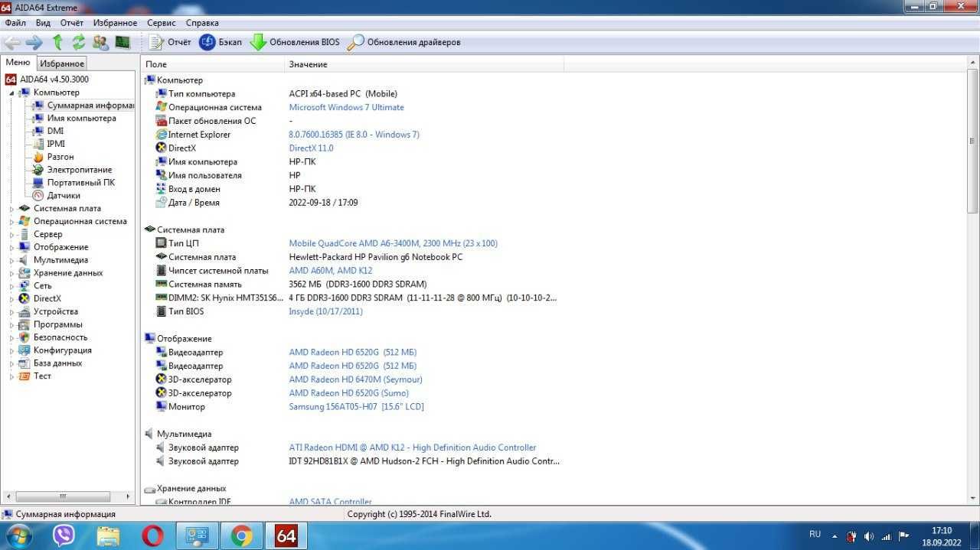Open the DirectX 11.0 link
This screenshot has width=980, height=550.
pyautogui.click(x=311, y=148)
